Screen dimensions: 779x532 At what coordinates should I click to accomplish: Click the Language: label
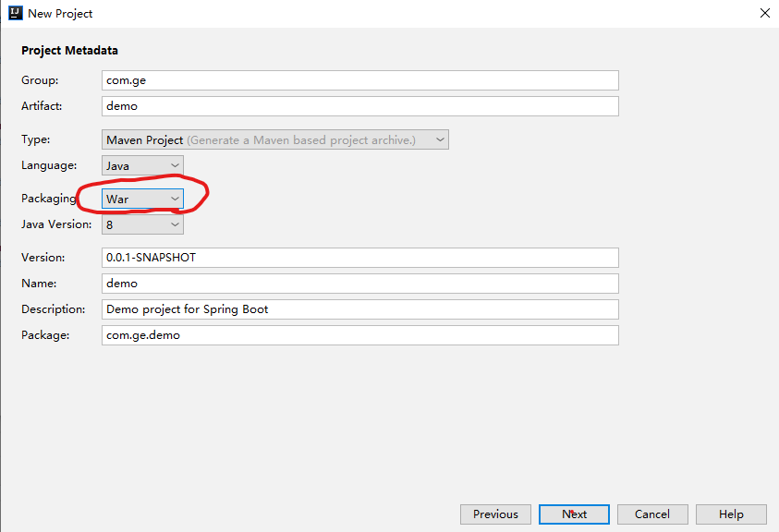[x=49, y=165]
